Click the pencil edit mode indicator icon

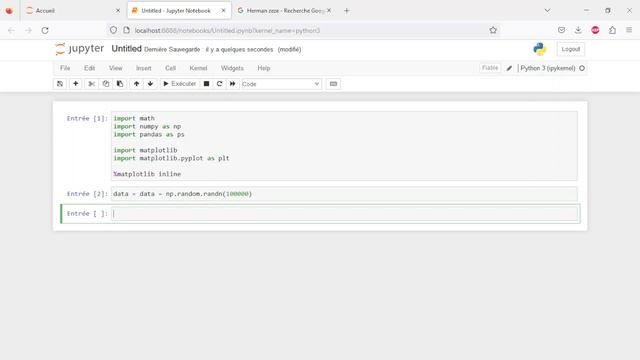coord(509,68)
